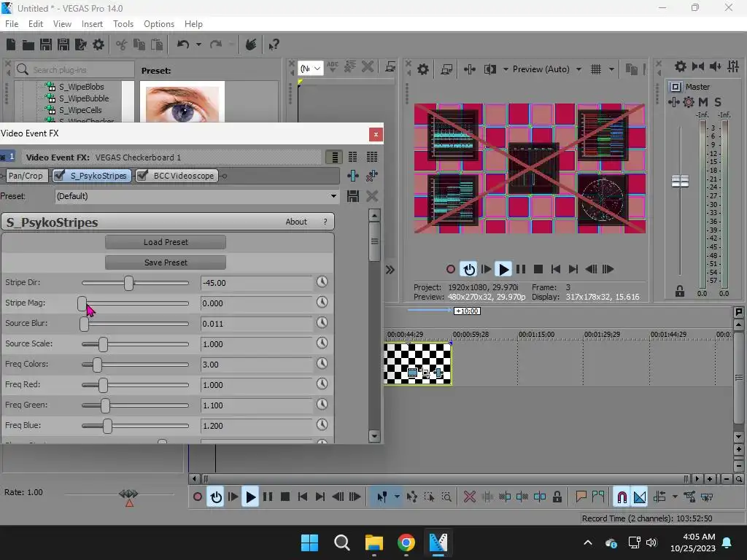Toggle the Master Solo S button
747x560 pixels.
pyautogui.click(x=718, y=102)
